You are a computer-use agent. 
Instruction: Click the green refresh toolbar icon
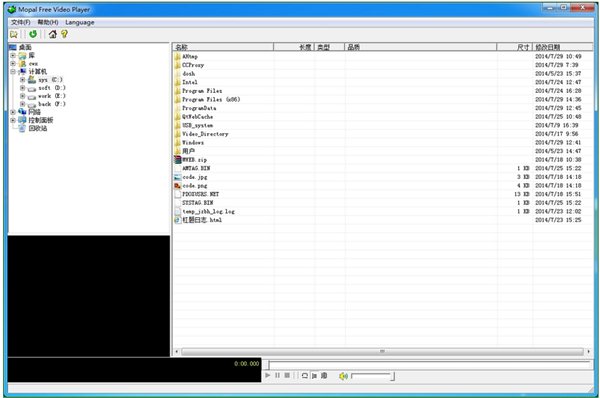point(33,34)
